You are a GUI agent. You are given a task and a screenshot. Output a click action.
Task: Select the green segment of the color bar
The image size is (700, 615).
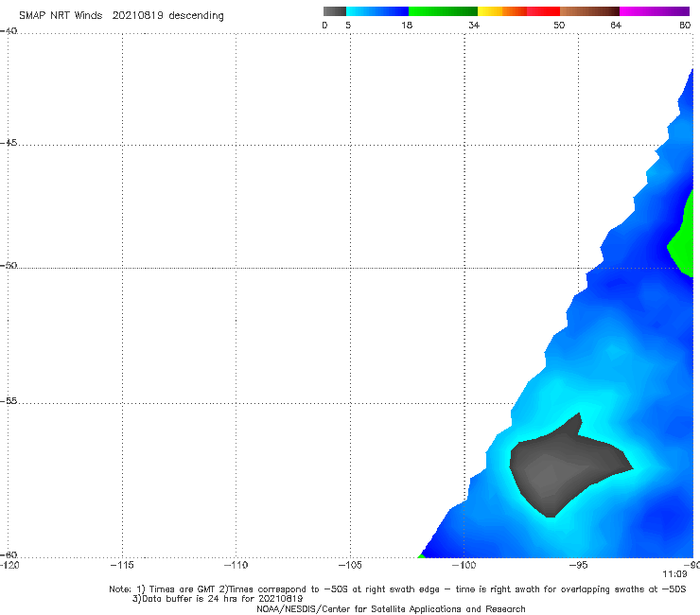coord(443,11)
